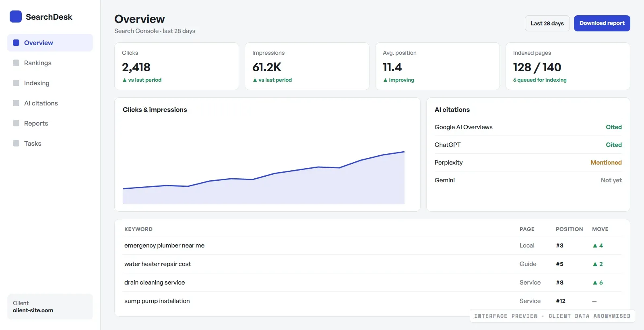644x330 pixels.
Task: Click the AI citations sidebar icon square
Action: (x=16, y=103)
